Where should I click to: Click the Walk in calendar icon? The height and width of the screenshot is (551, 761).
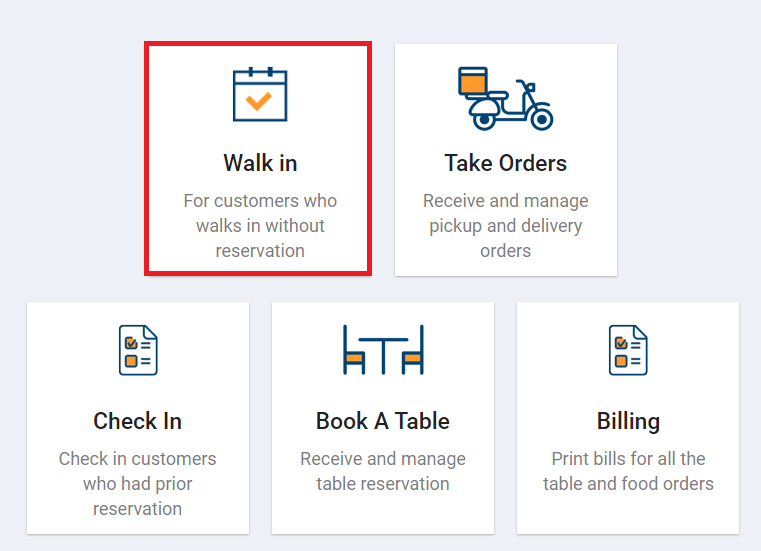[x=260, y=94]
